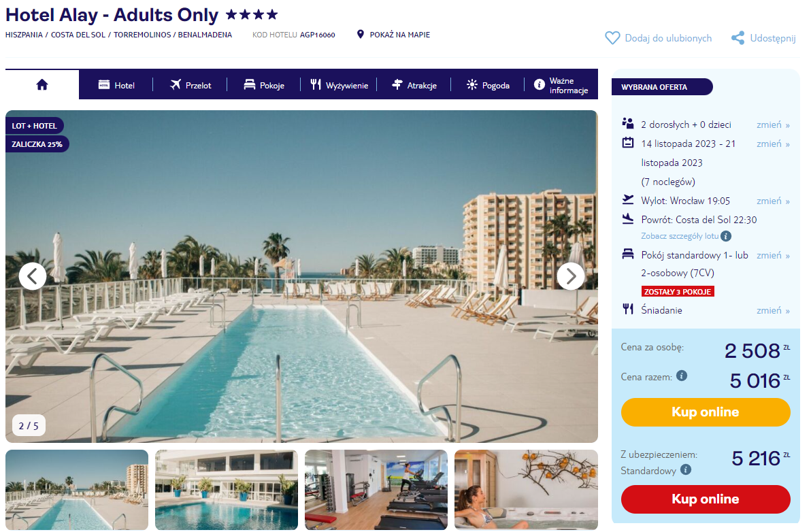
Task: Change Śniadanie meal option via zmień
Action: point(773,310)
